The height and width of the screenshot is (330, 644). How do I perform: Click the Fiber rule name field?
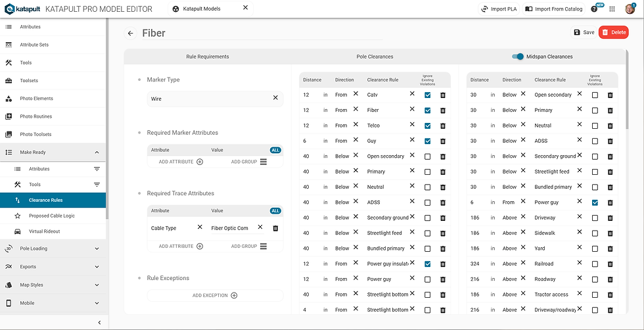[x=262, y=34]
